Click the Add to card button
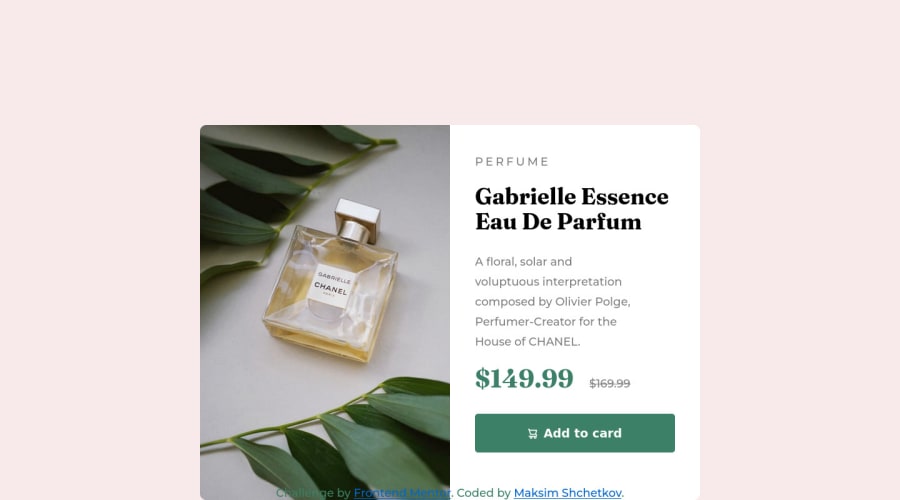900x500 pixels. click(x=575, y=433)
